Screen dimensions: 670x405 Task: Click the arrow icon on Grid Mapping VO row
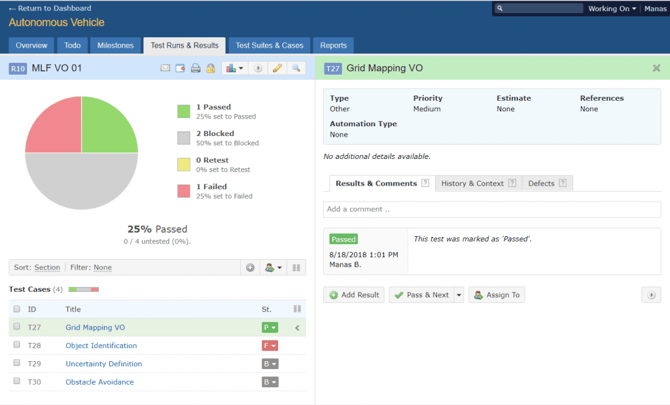click(297, 328)
